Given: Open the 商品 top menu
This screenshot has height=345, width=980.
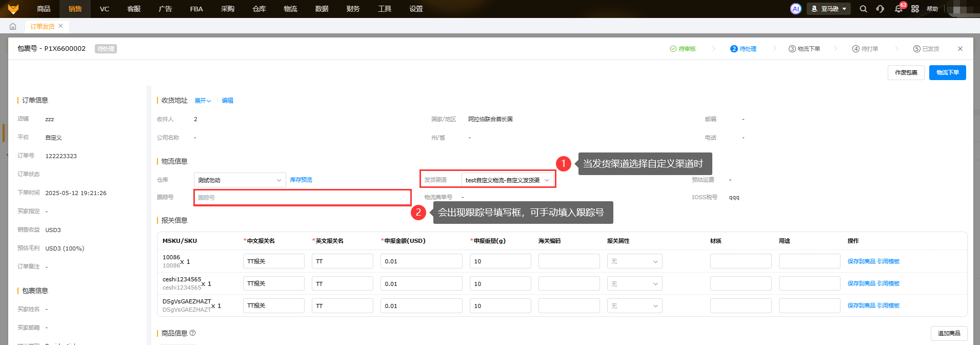Looking at the screenshot, I should click(44, 9).
